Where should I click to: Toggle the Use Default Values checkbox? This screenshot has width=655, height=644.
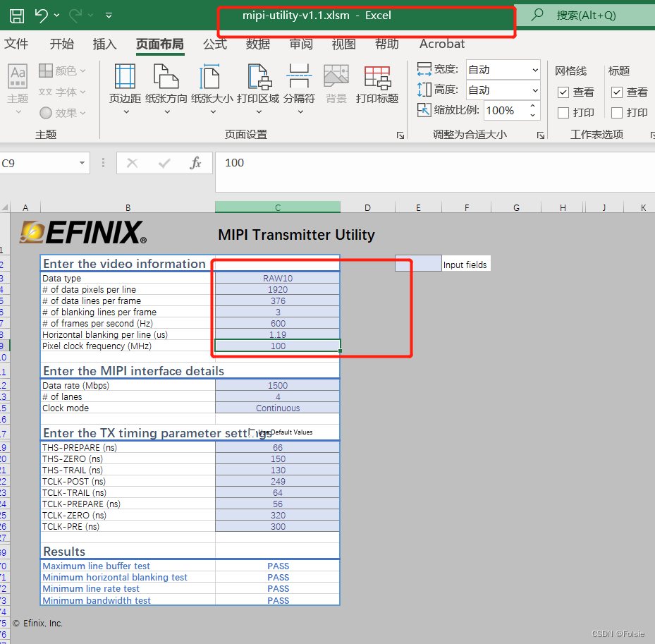point(252,432)
